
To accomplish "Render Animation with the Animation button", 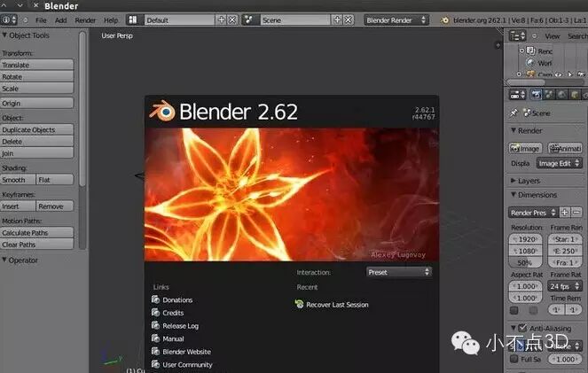I will [565, 148].
